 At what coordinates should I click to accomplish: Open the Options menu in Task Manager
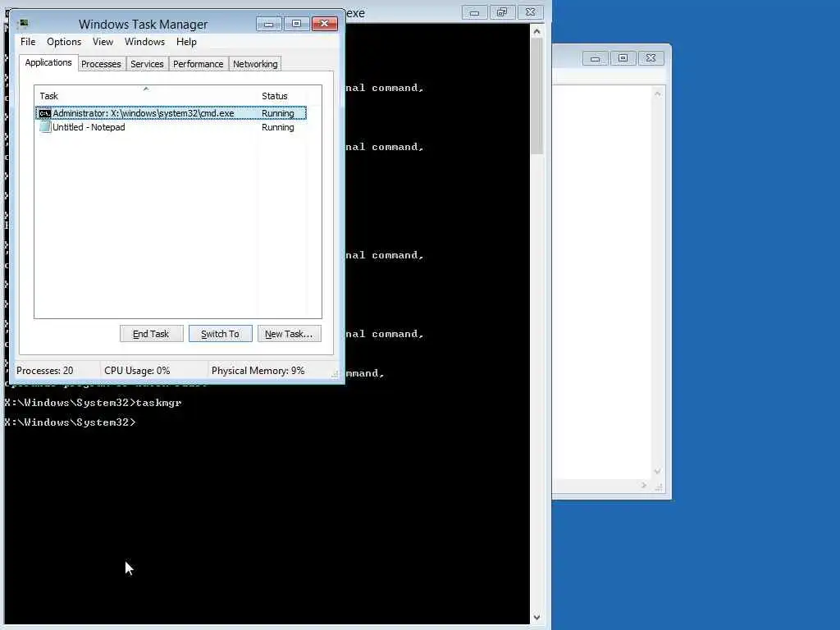[x=64, y=42]
